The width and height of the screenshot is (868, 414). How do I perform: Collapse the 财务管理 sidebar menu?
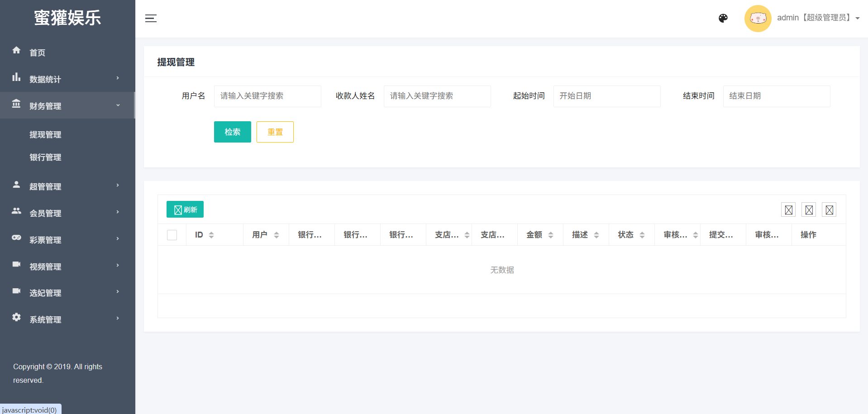point(67,105)
